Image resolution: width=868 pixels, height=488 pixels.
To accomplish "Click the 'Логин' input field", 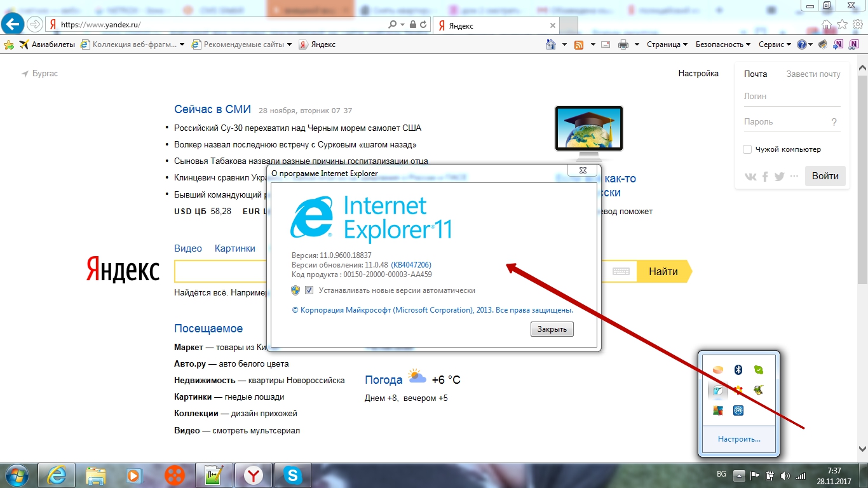I will click(792, 97).
